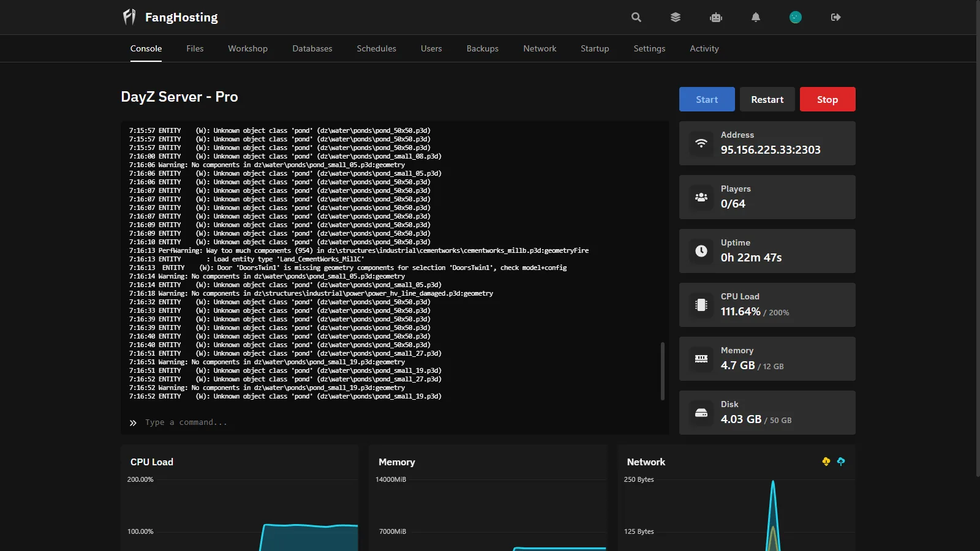Open the Files tab
The width and height of the screenshot is (980, 551).
tap(195, 48)
